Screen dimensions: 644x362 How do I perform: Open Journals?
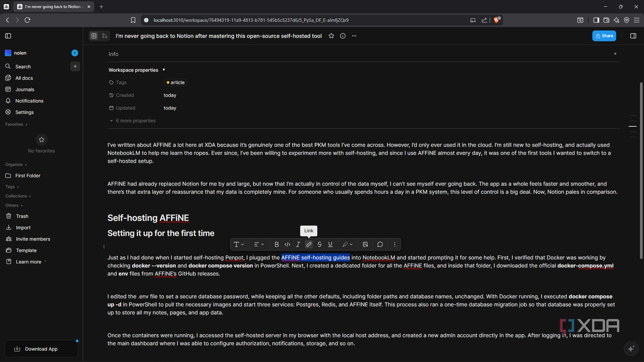coord(41,89)
